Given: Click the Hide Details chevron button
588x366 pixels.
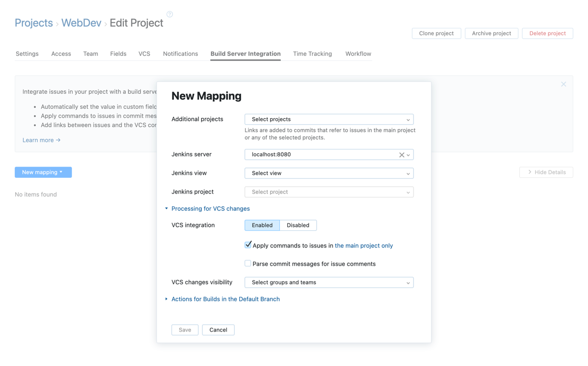Looking at the screenshot, I should coord(530,172).
